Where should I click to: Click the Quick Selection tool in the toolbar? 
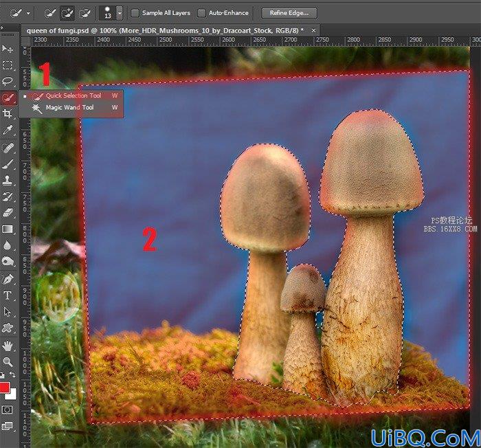click(x=8, y=98)
